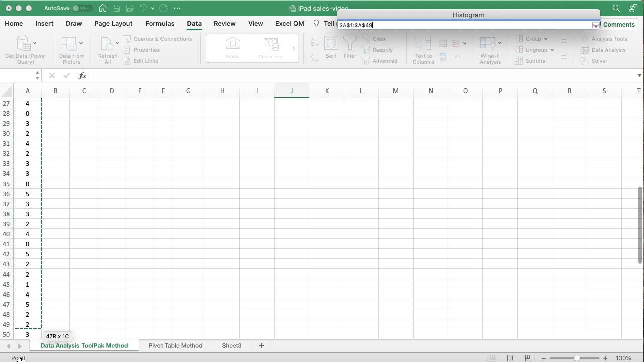Click the Redo icon

point(164,8)
